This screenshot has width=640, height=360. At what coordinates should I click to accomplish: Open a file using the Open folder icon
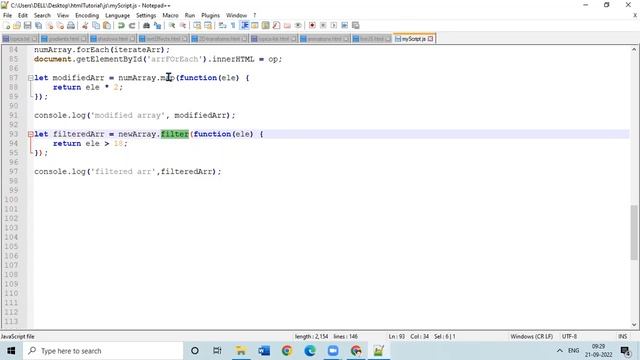click(17, 25)
